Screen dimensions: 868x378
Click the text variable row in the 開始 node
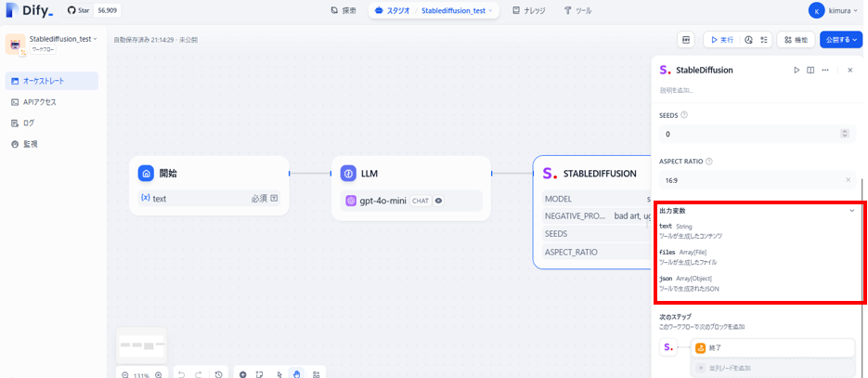coord(209,198)
